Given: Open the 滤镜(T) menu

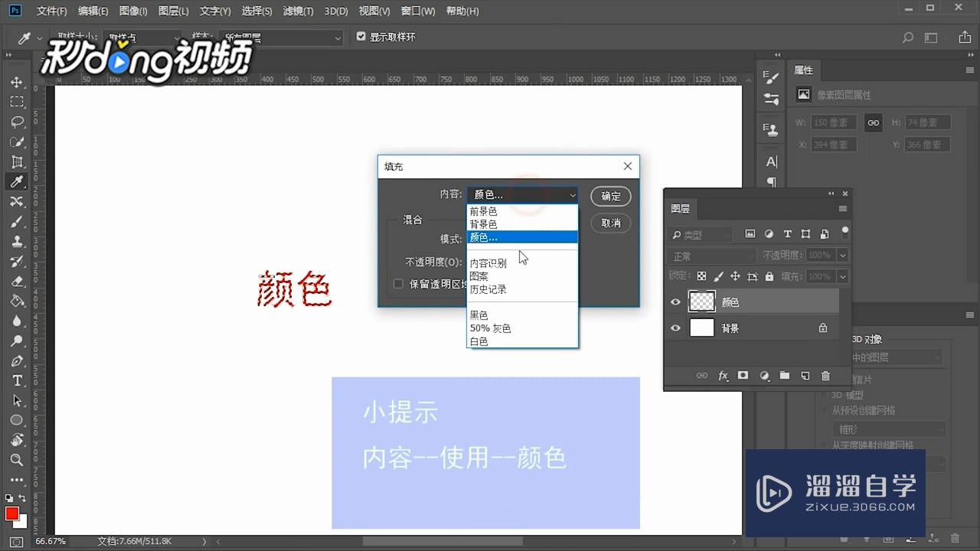Looking at the screenshot, I should tap(298, 11).
